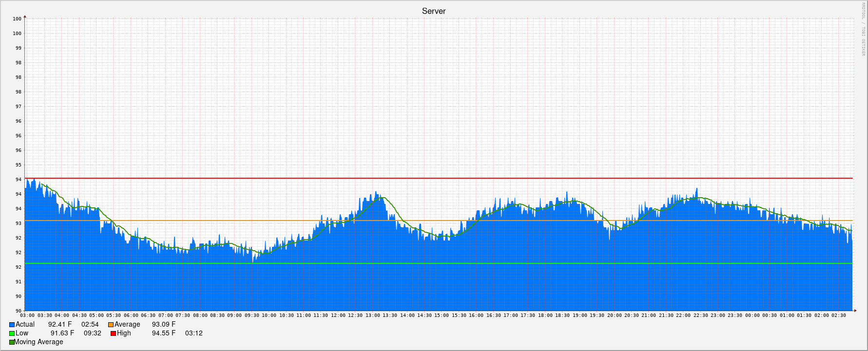Click the red arrow ending the time axis
Image resolution: width=868 pixels, height=351 pixels.
(x=855, y=310)
